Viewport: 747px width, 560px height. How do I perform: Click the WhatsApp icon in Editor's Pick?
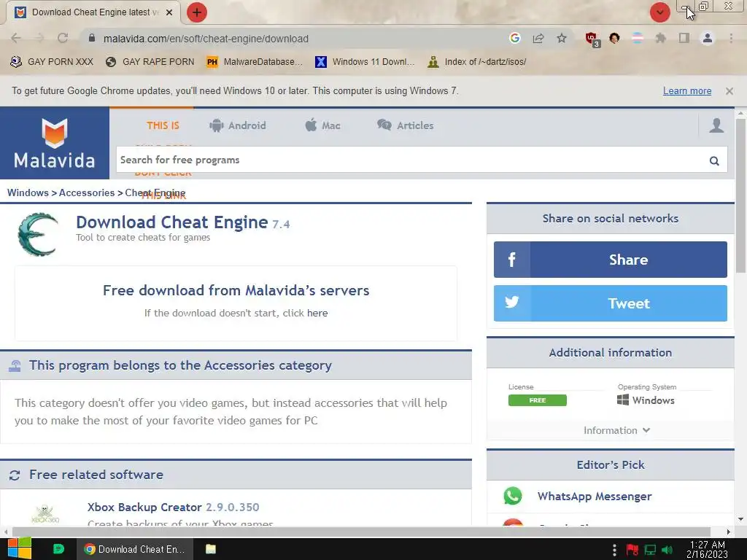[x=513, y=496]
